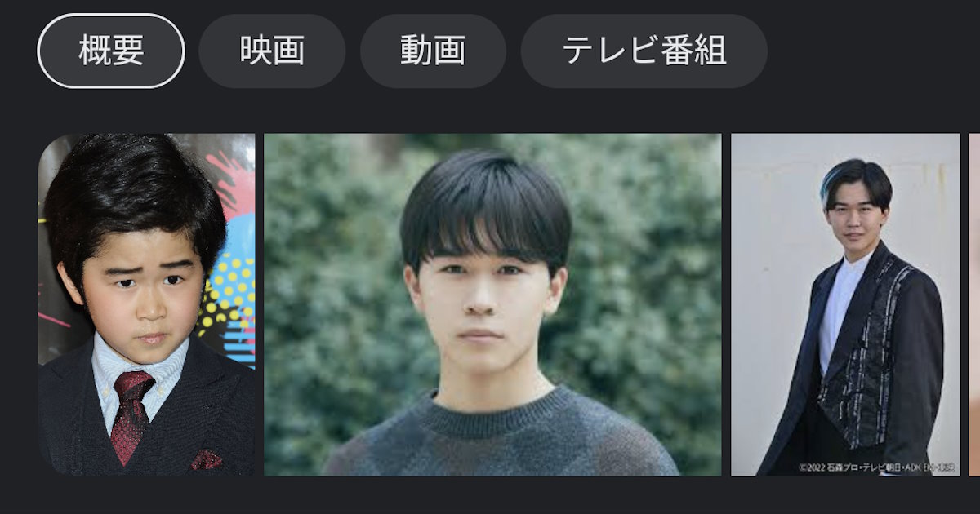
Task: Return to overview with the 概要 chip
Action: [111, 51]
